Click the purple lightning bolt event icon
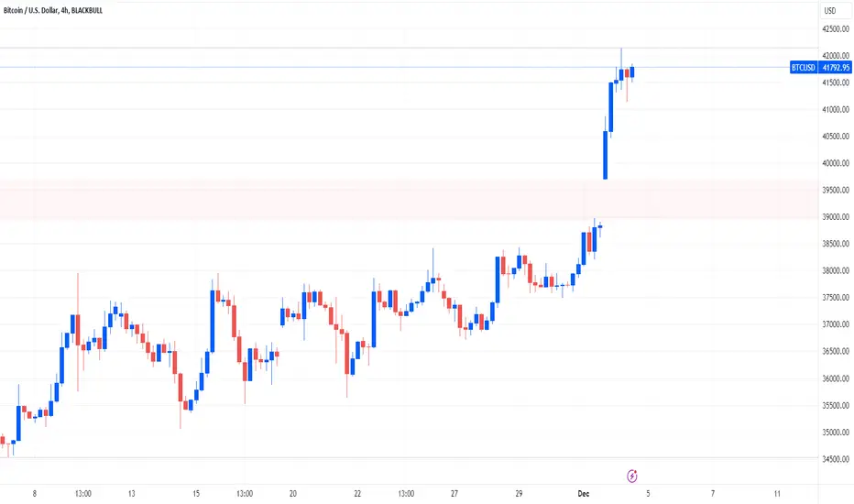Viewport: 854px width, 504px height. pyautogui.click(x=631, y=476)
